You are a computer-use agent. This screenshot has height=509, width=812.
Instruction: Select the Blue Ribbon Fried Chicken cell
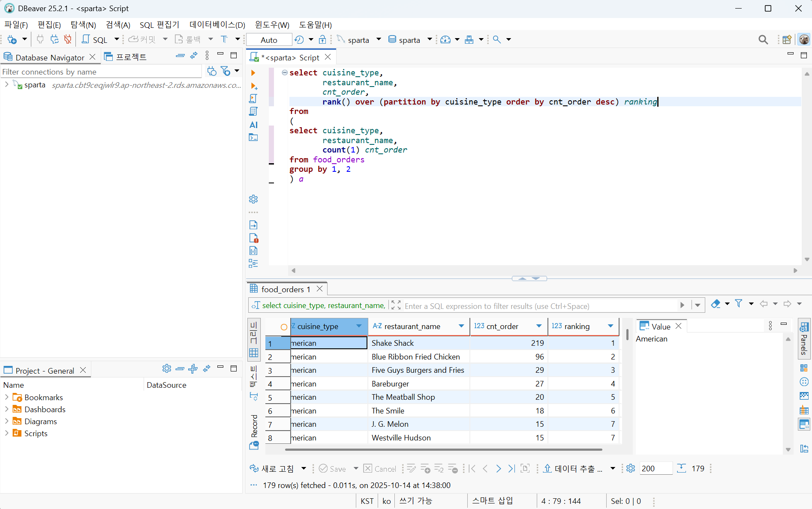[419, 357]
